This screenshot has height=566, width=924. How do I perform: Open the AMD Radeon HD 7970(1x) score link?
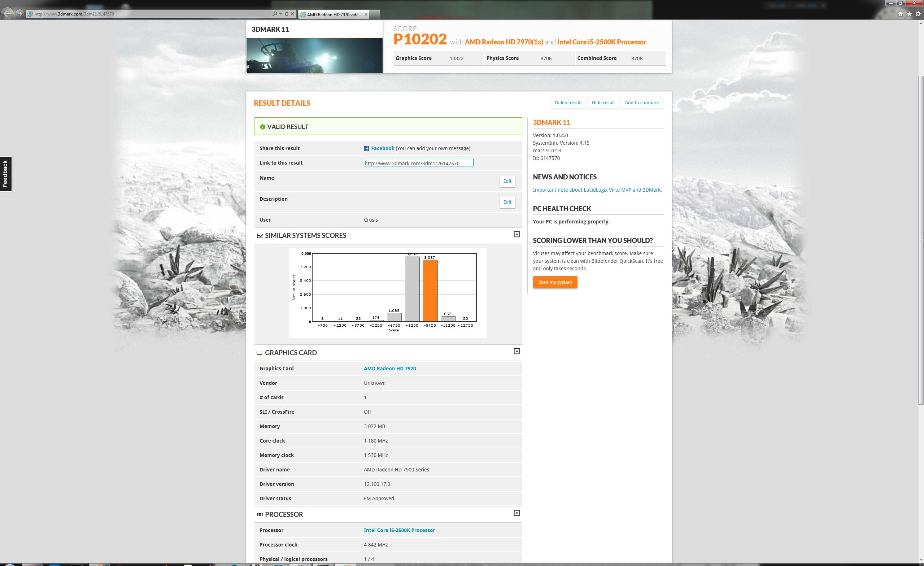click(504, 42)
